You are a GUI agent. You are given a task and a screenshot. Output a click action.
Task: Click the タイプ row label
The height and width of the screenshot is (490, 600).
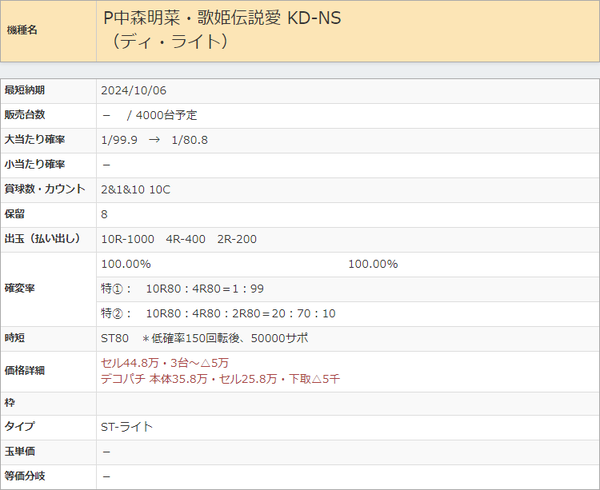pos(19,426)
